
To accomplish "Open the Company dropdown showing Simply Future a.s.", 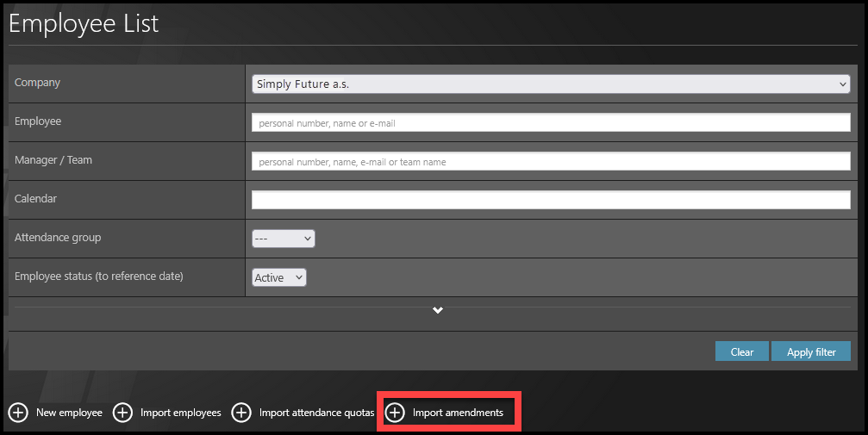I will (551, 84).
